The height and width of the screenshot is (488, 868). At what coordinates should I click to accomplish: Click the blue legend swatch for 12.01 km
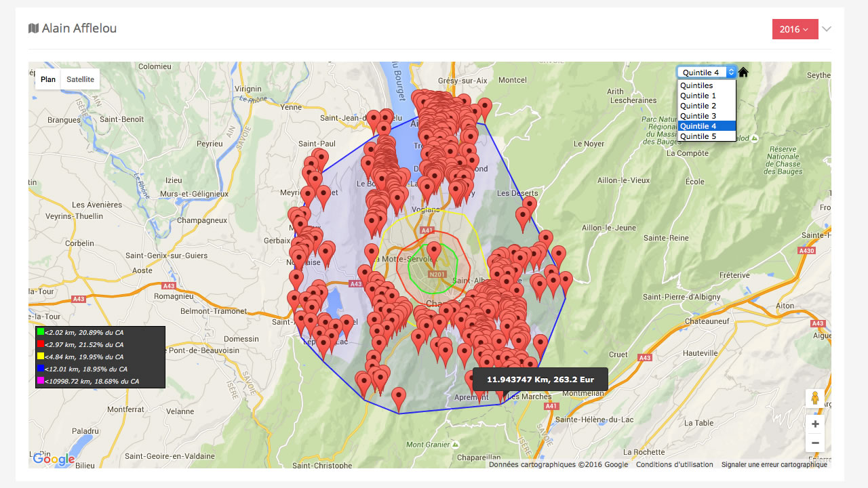(41, 369)
